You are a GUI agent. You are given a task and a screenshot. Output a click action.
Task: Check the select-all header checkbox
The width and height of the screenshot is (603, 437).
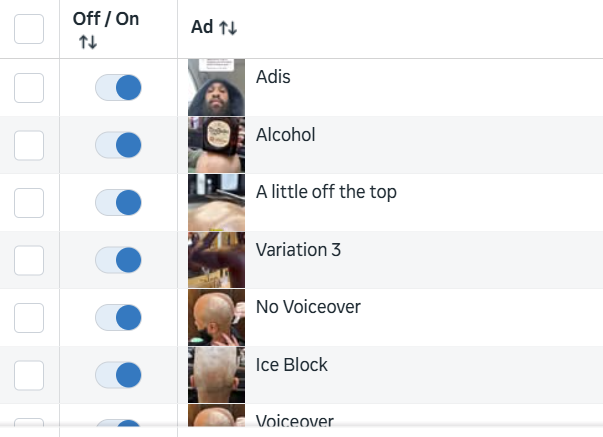(29, 29)
